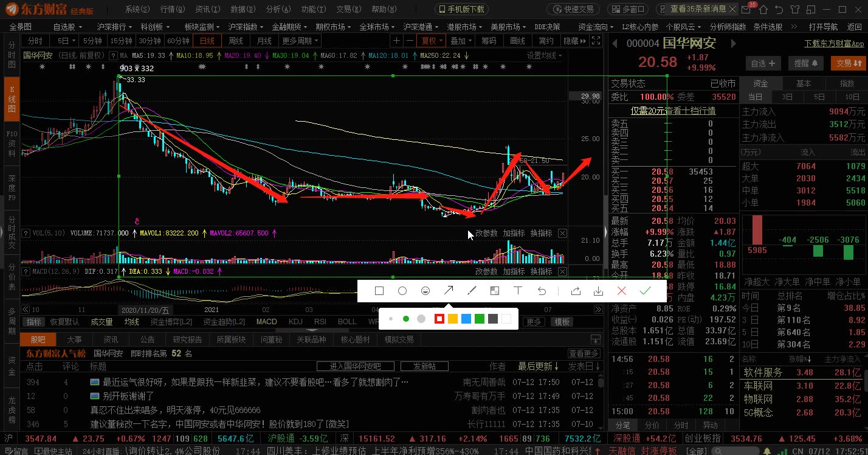The image size is (868, 455).
Task: Open 行情(Q) menu
Action: click(x=173, y=9)
